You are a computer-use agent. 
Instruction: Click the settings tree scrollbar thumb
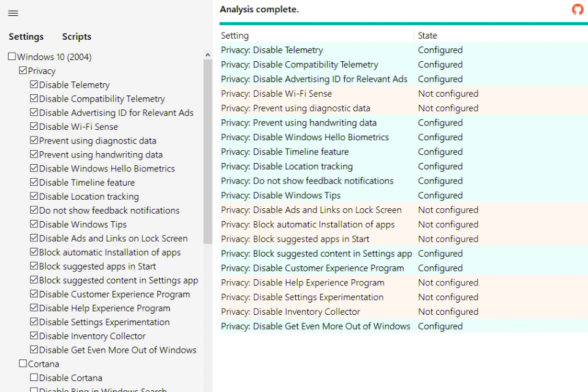208,152
